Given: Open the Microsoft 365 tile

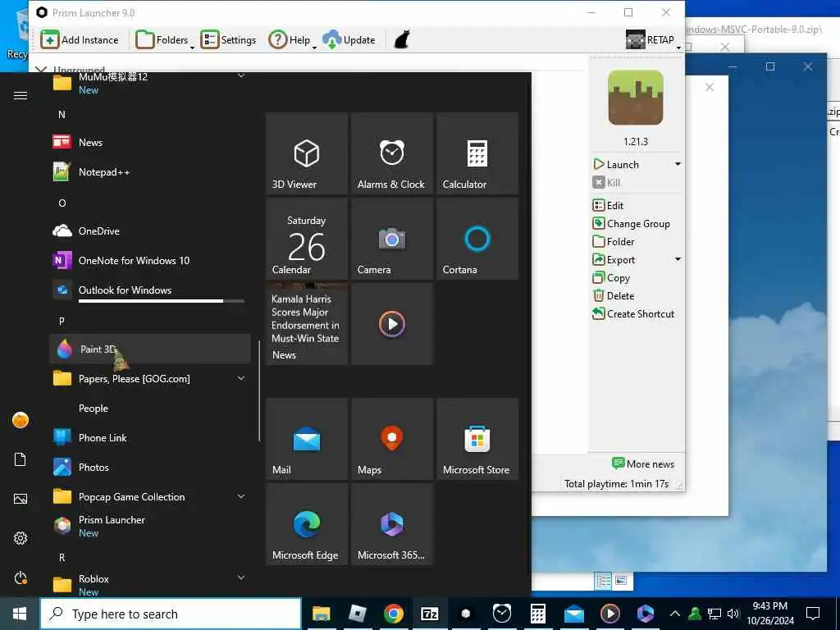Looking at the screenshot, I should tap(392, 524).
